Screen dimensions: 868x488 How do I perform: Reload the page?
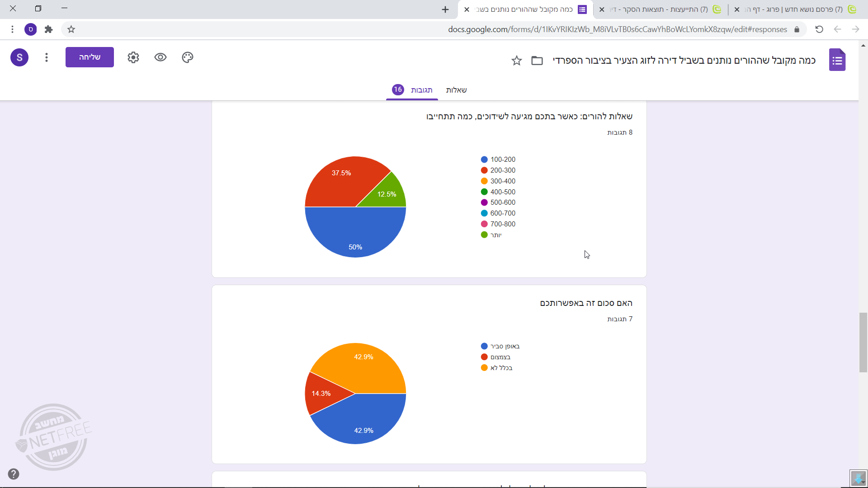(x=819, y=29)
